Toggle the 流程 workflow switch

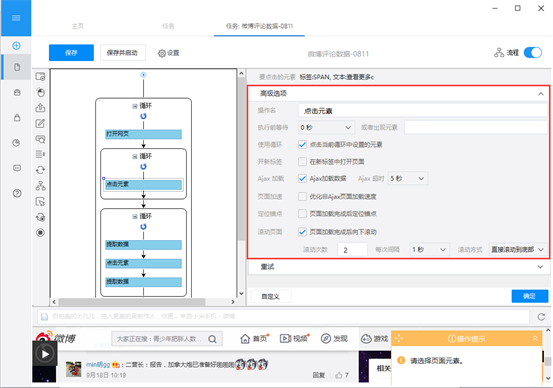(533, 53)
